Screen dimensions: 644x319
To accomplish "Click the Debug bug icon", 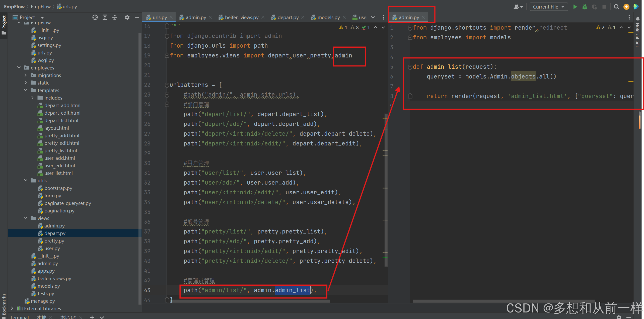I will pos(585,7).
